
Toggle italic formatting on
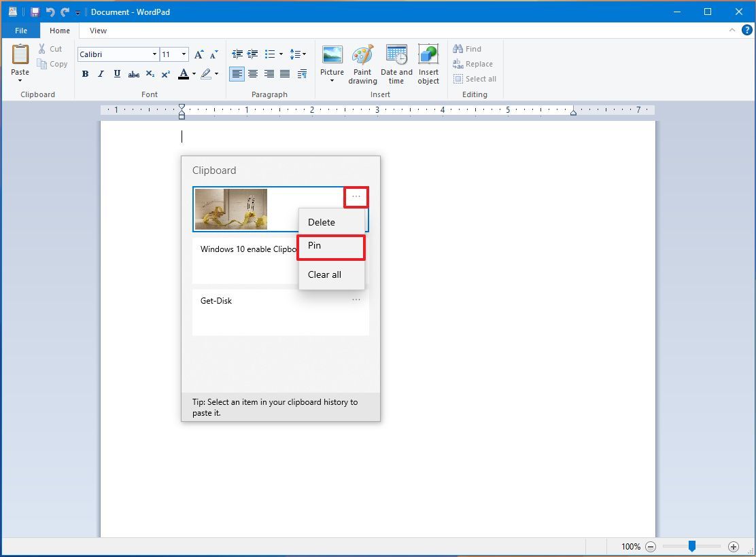[101, 73]
